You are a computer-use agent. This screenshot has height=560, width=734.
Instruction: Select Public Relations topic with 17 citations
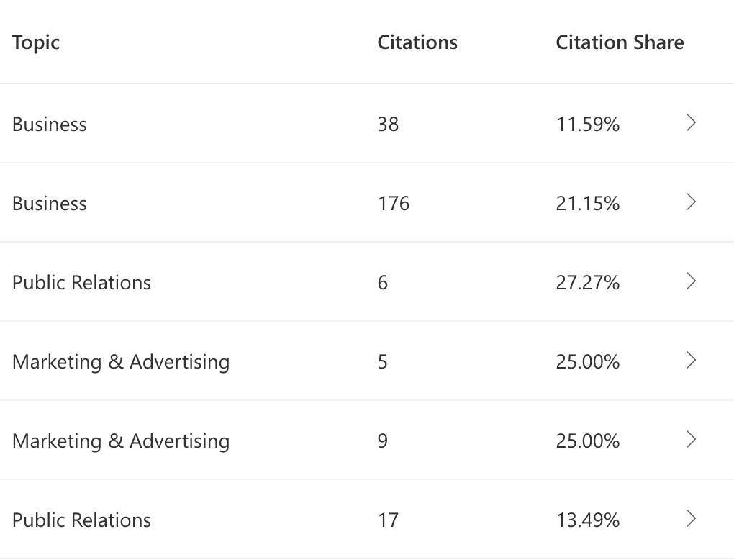coord(81,520)
